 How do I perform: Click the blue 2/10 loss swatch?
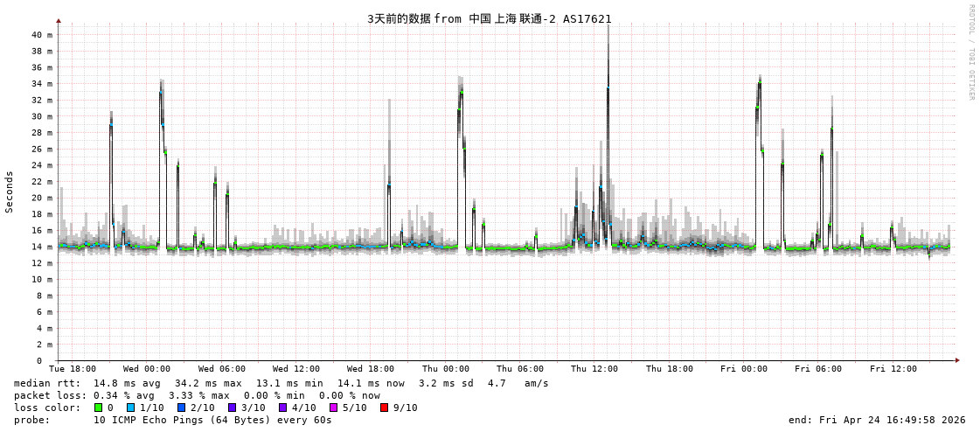pos(182,408)
